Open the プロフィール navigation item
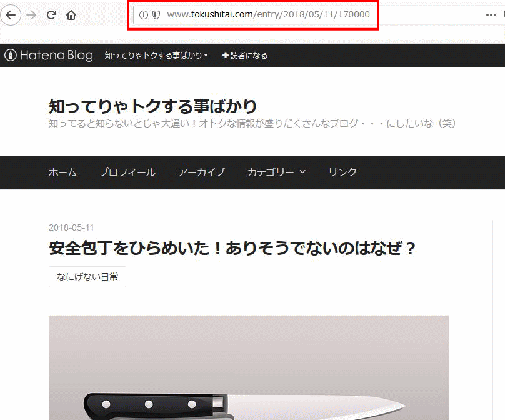Screen dimensions: 505x420 127,172
